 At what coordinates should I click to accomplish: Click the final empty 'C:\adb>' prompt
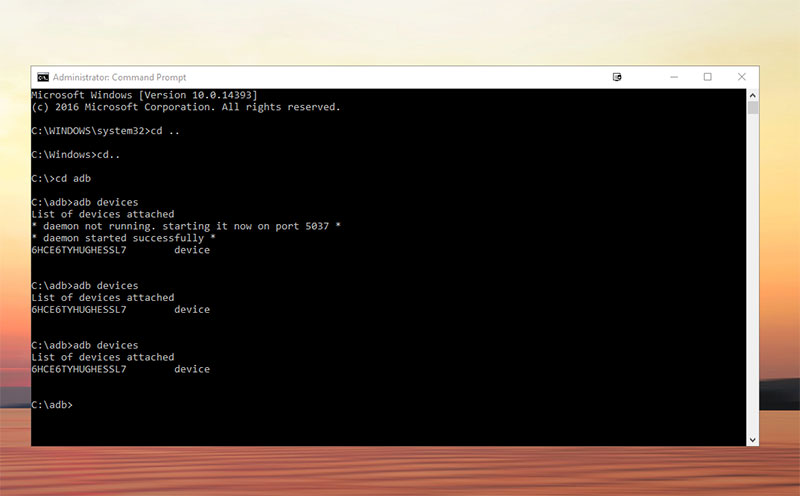52,405
